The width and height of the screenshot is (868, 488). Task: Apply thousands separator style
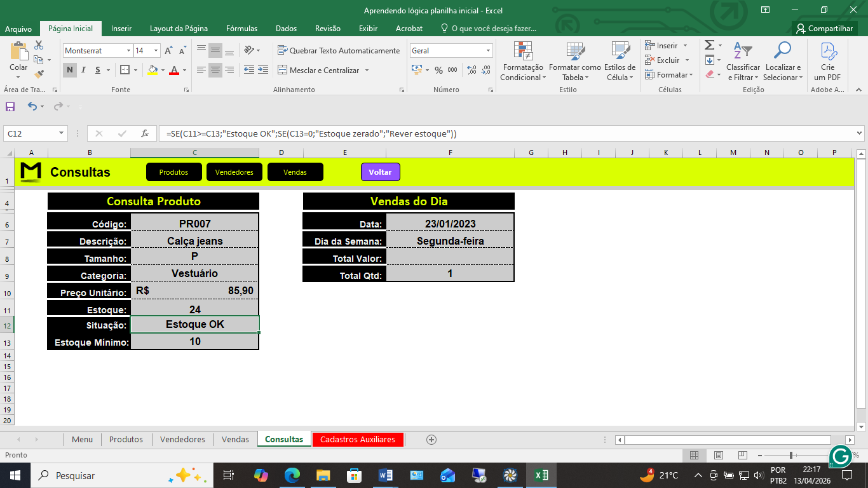[x=452, y=70]
